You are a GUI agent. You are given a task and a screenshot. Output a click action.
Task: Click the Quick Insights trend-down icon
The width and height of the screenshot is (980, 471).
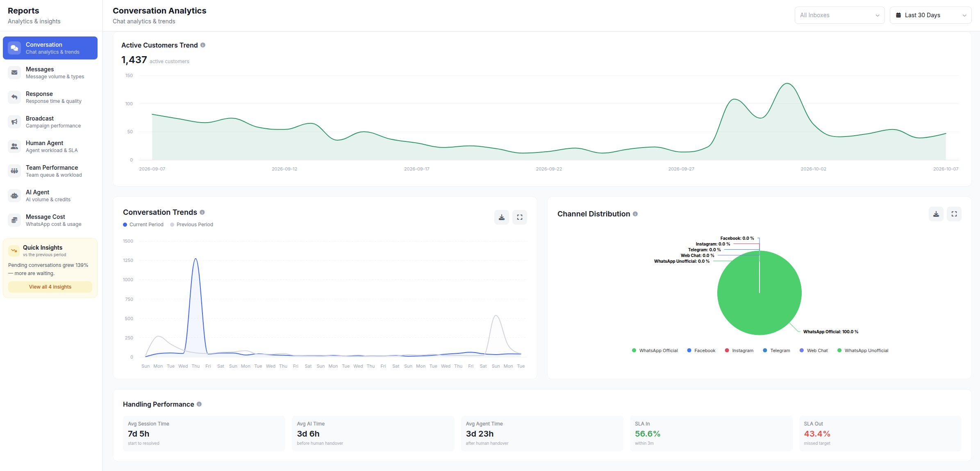pyautogui.click(x=14, y=250)
